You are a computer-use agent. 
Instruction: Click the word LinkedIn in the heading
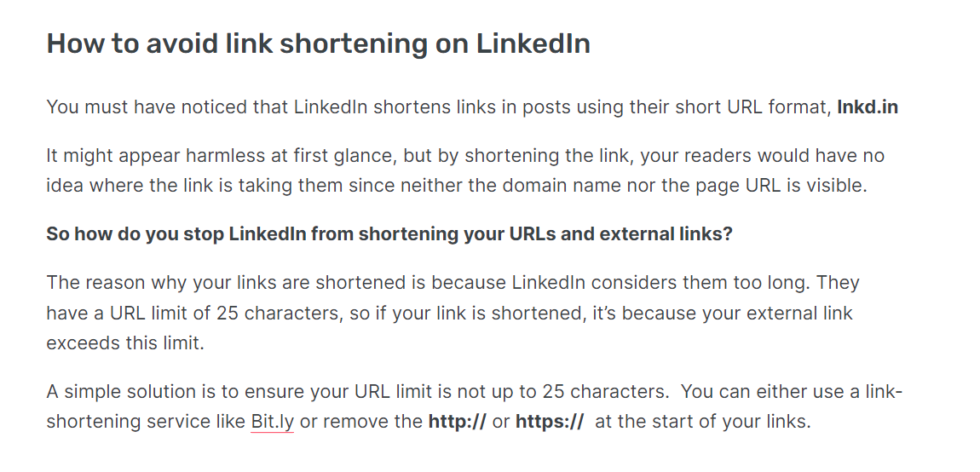533,43
